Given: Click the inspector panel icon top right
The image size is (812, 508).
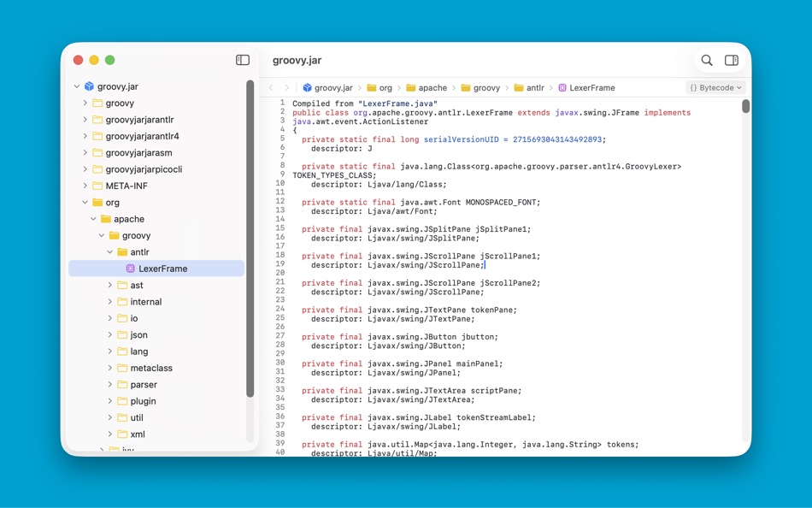Looking at the screenshot, I should click(732, 61).
